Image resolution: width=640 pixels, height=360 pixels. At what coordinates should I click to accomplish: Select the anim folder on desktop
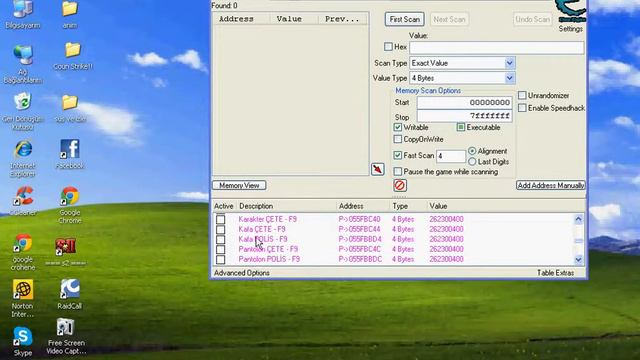[70, 15]
